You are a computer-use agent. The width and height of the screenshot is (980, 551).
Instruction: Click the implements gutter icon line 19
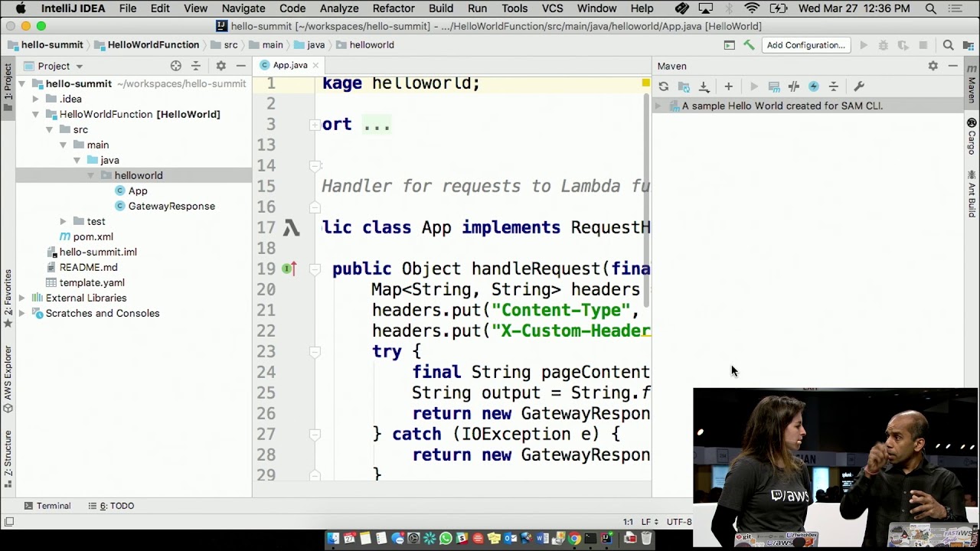point(289,269)
